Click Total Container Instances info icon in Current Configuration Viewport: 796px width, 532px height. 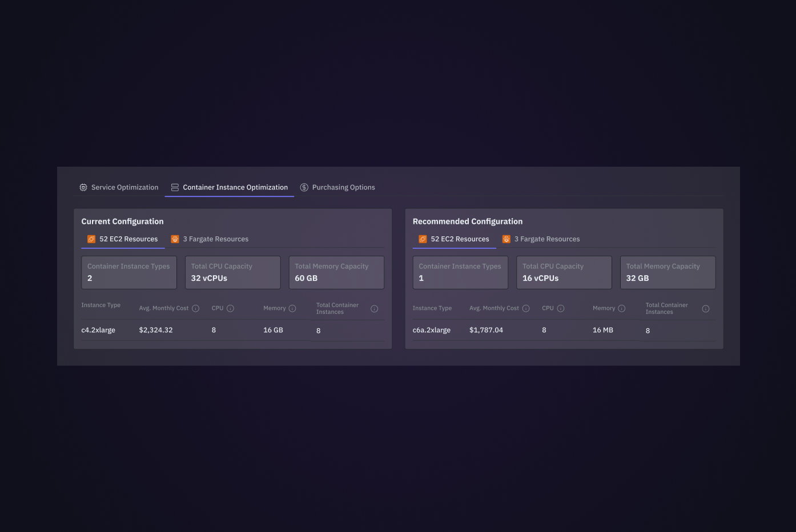375,309
